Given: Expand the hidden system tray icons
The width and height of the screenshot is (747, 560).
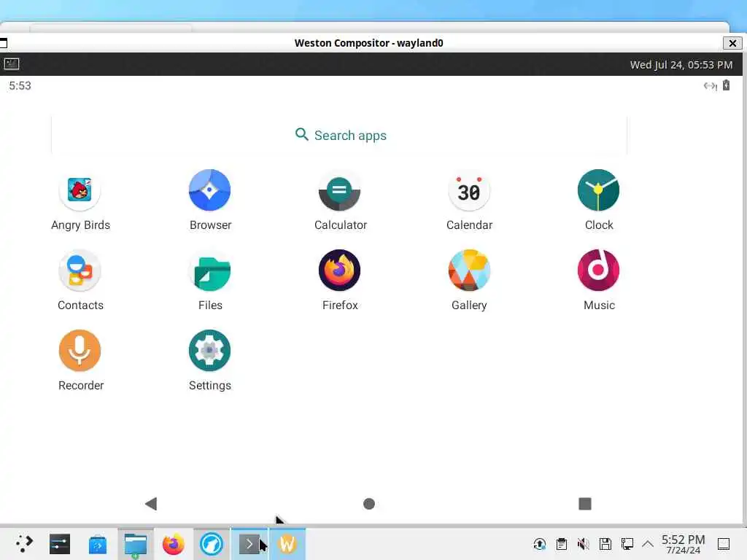Looking at the screenshot, I should [x=648, y=544].
